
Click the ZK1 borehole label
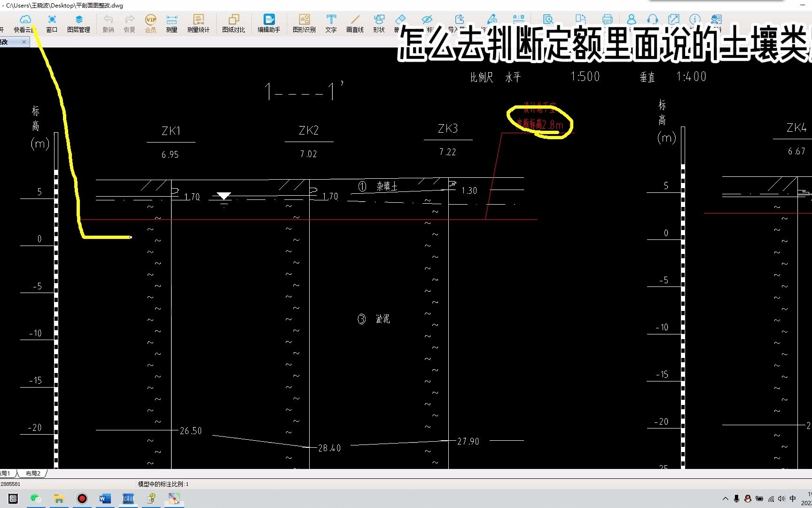click(171, 131)
